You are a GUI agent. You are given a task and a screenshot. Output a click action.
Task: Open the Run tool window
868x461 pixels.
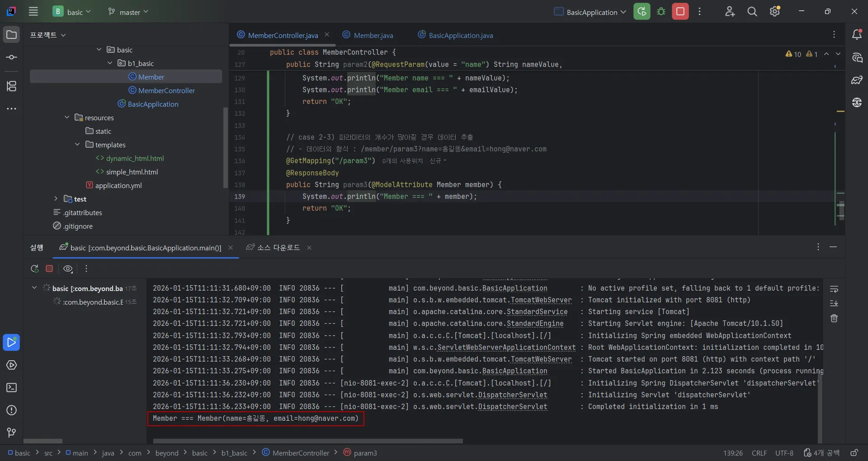[12, 343]
